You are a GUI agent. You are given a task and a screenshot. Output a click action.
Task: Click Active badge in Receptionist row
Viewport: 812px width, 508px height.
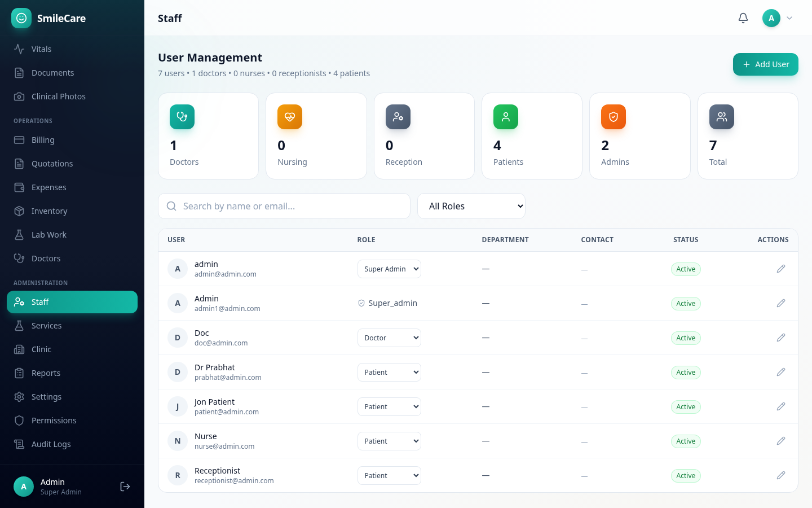point(686,475)
